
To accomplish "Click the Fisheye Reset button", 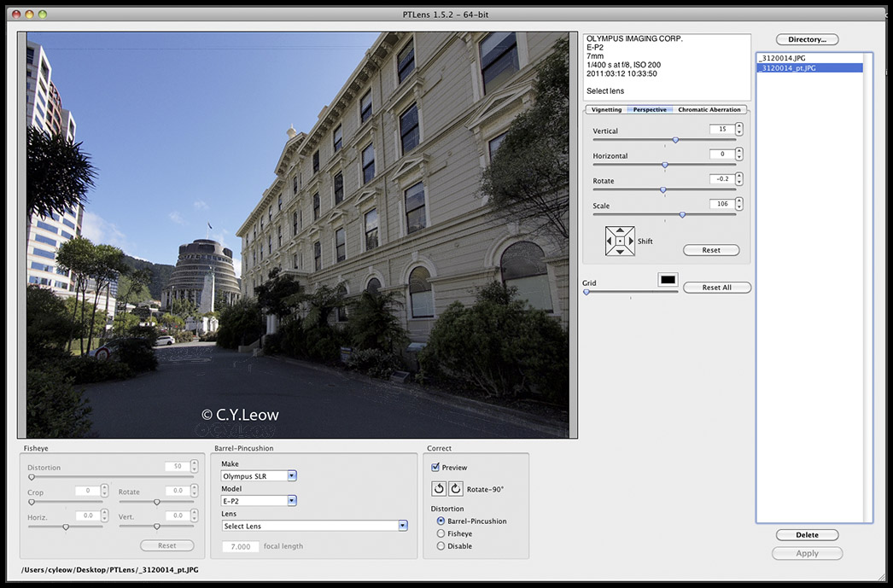I will point(166,545).
